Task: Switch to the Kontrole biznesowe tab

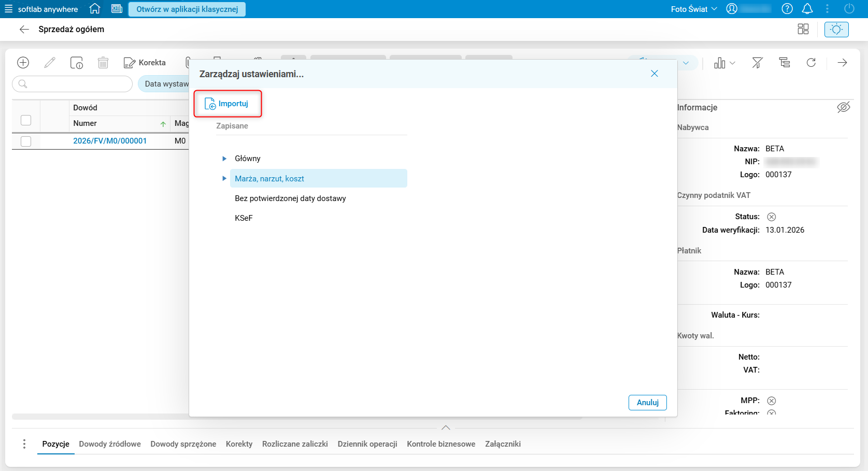Action: pyautogui.click(x=441, y=444)
